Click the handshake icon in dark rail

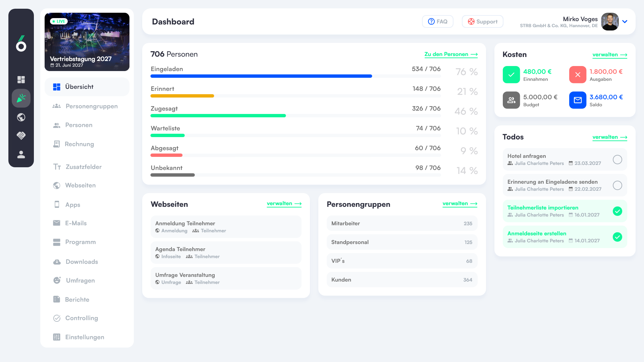click(21, 135)
